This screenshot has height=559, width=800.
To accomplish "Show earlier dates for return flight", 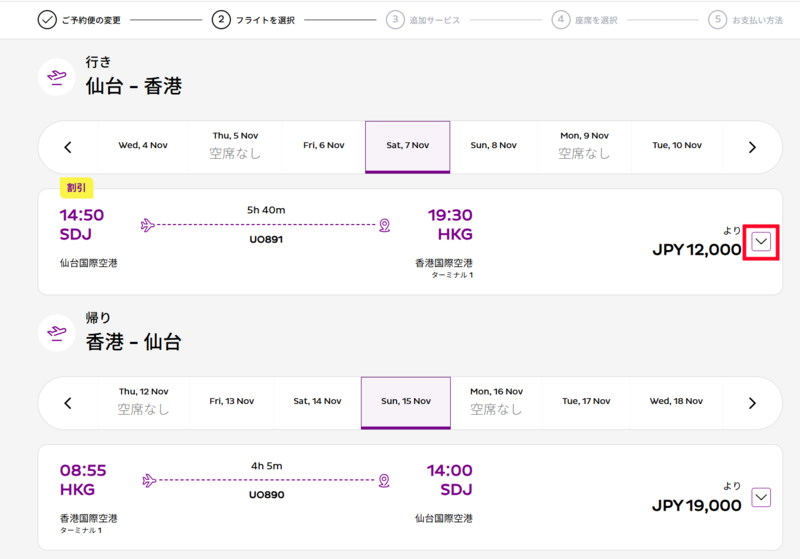I will 68,403.
